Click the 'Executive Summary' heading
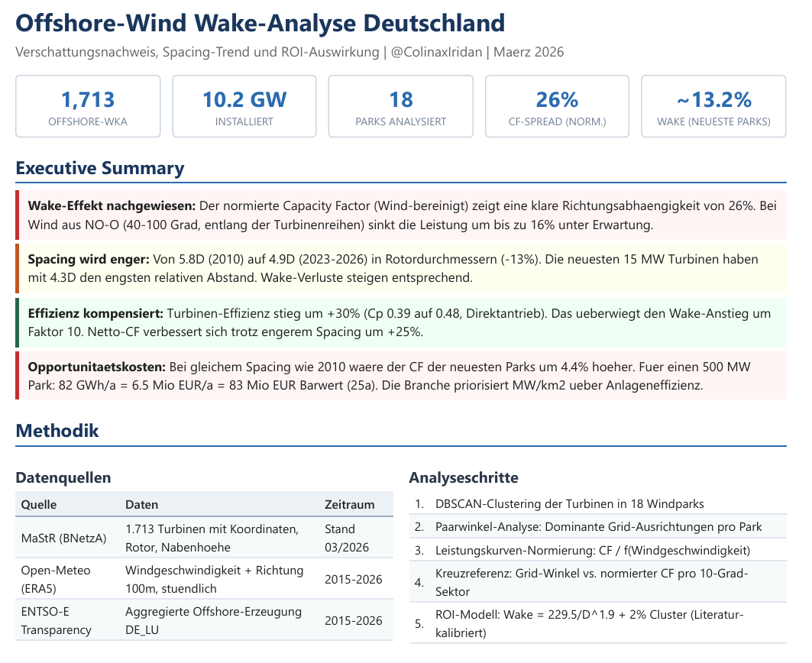This screenshot has width=812, height=663. click(x=100, y=168)
